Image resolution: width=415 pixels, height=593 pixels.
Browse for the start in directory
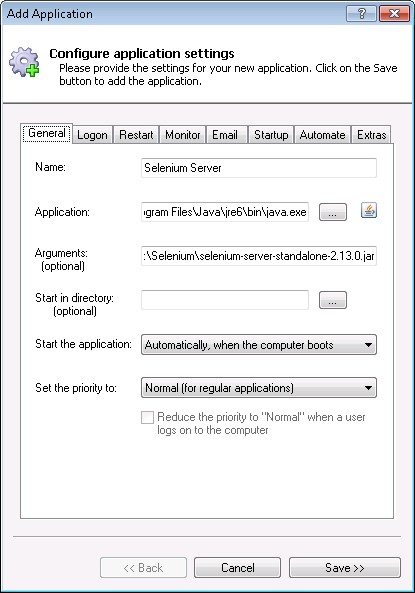coord(333,300)
